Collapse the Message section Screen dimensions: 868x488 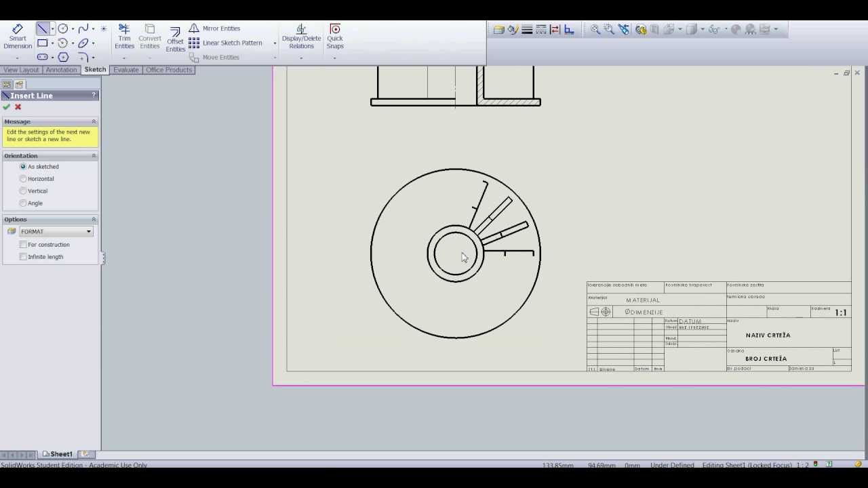coord(94,122)
